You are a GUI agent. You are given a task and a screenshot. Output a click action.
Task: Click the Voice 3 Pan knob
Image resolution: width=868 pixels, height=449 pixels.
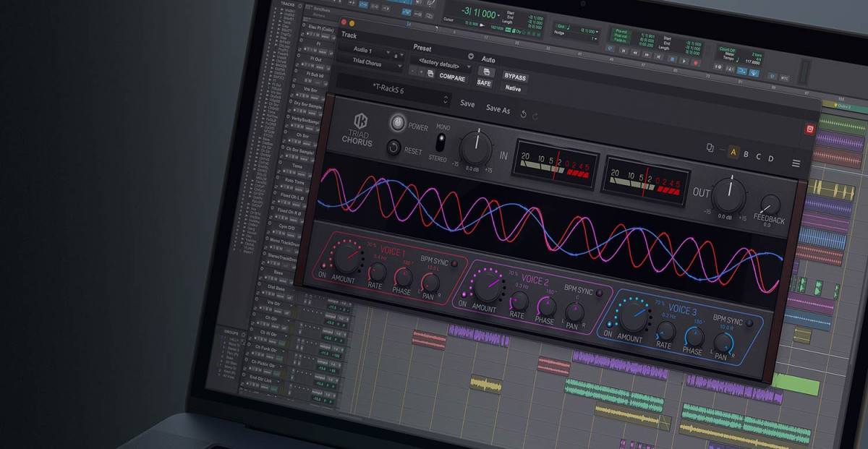point(723,343)
